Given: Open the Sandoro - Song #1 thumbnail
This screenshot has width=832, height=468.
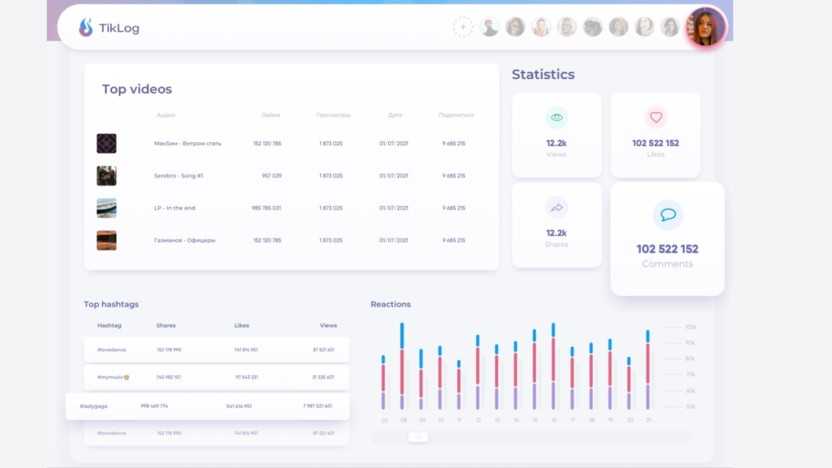Looking at the screenshot, I should [x=106, y=176].
